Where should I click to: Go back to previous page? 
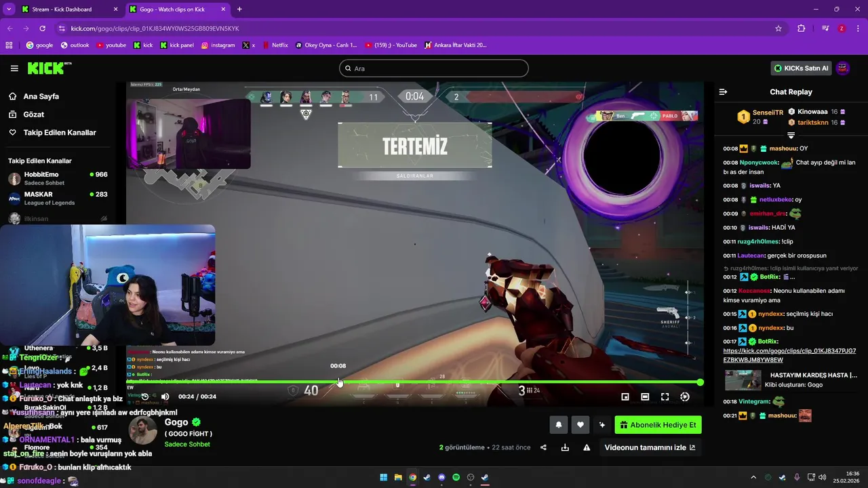point(10,28)
